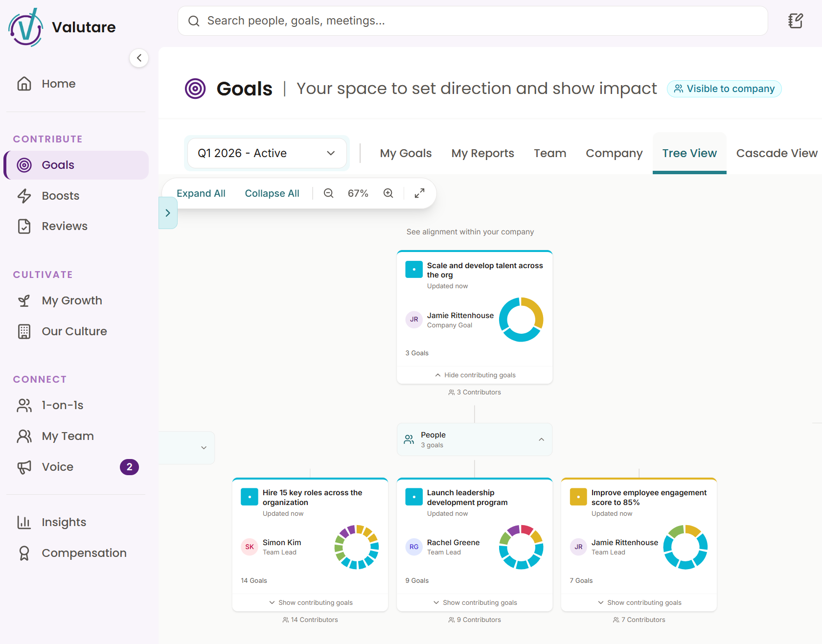Screen dimensions: 822x644
Task: Click the Visible to company badge
Action: 724,89
